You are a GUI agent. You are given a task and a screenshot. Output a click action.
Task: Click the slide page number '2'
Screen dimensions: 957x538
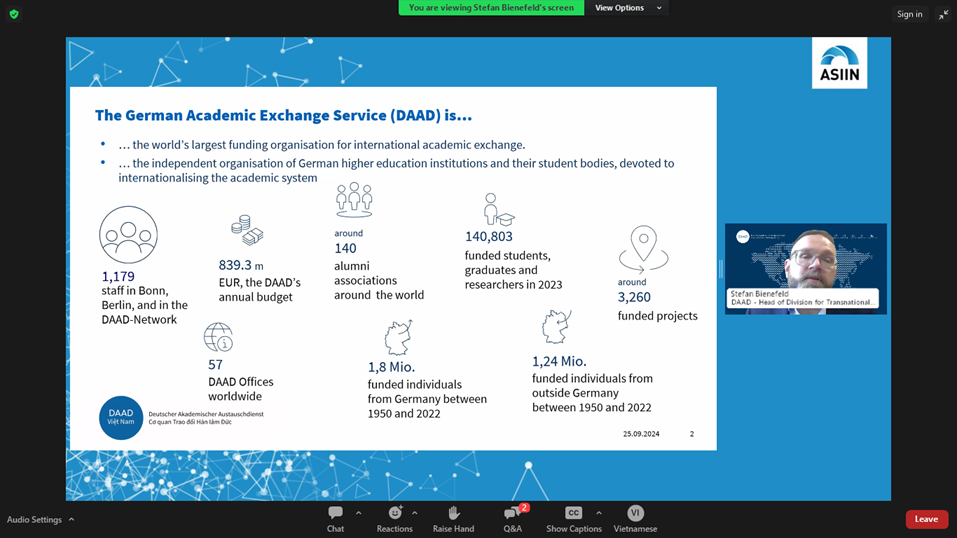pyautogui.click(x=692, y=434)
